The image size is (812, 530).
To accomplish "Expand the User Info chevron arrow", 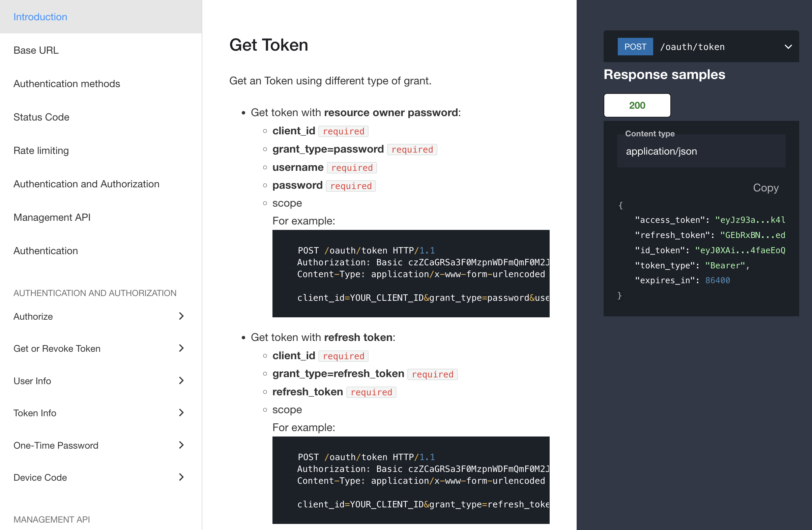I will tap(181, 380).
